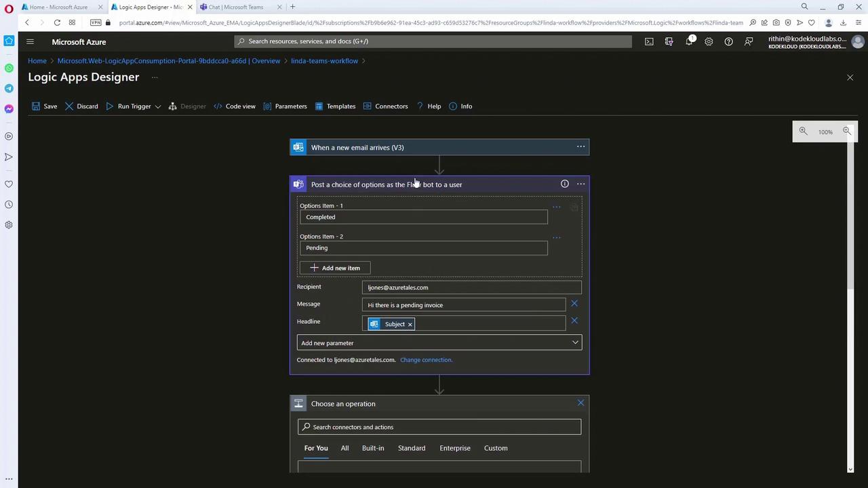Click the Change connection link
Screen dimensions: 868x488
pyautogui.click(x=426, y=360)
